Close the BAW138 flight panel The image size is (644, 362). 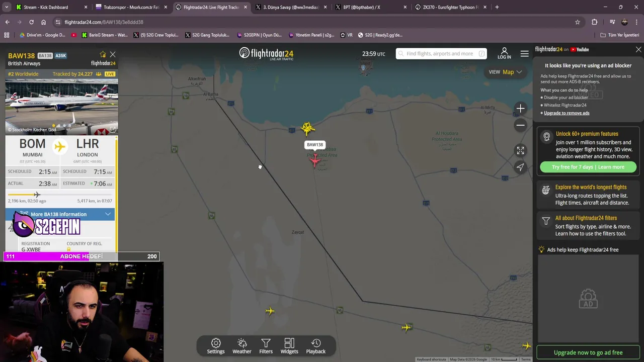pos(113,54)
